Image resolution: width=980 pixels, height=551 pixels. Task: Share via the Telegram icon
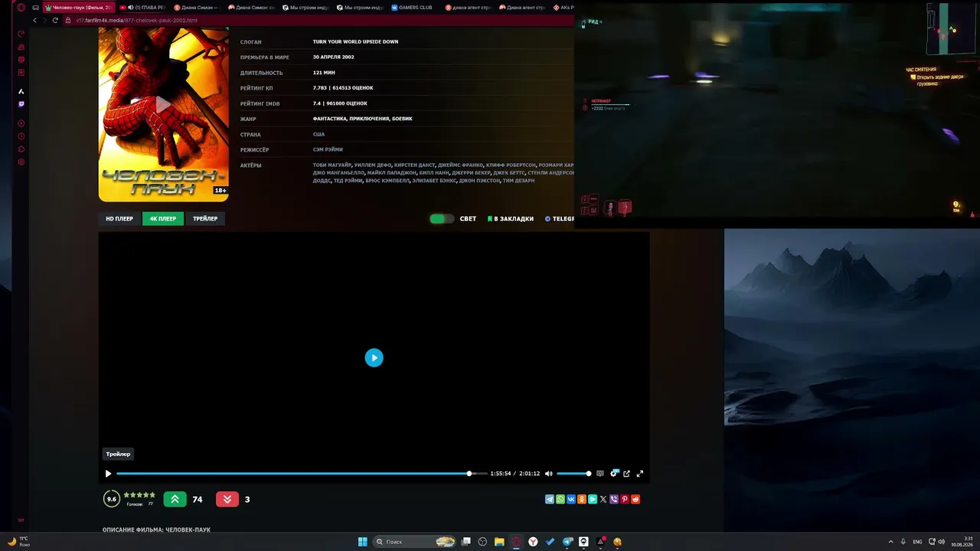click(549, 499)
